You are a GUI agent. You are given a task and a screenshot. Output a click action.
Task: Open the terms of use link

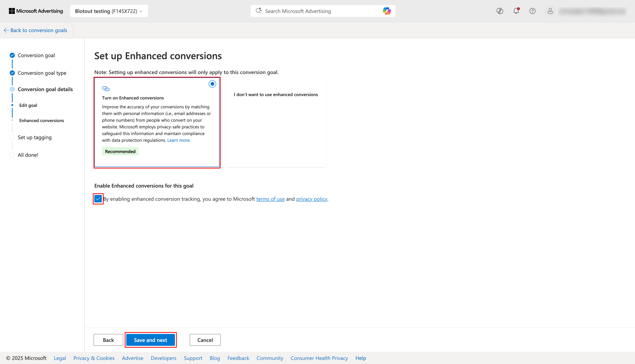coord(270,199)
